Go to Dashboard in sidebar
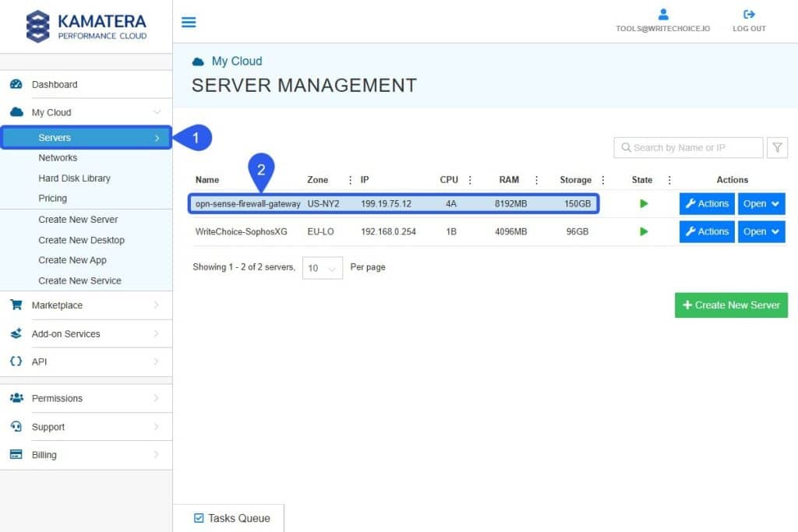The width and height of the screenshot is (798, 532). point(55,84)
